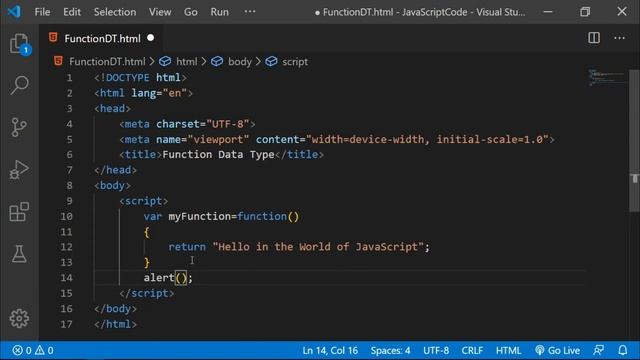Screen dimensions: 640x360
Task: Change indentation via Spaces: 4
Action: click(x=390, y=350)
